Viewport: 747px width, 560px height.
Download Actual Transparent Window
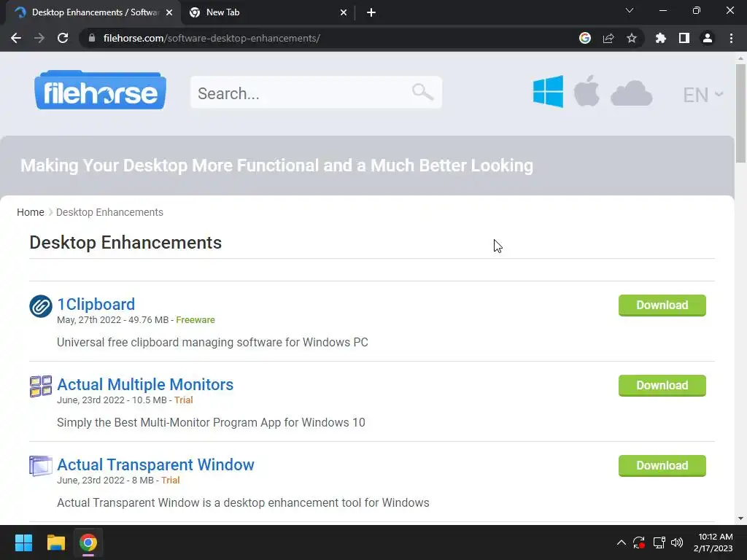662,465
